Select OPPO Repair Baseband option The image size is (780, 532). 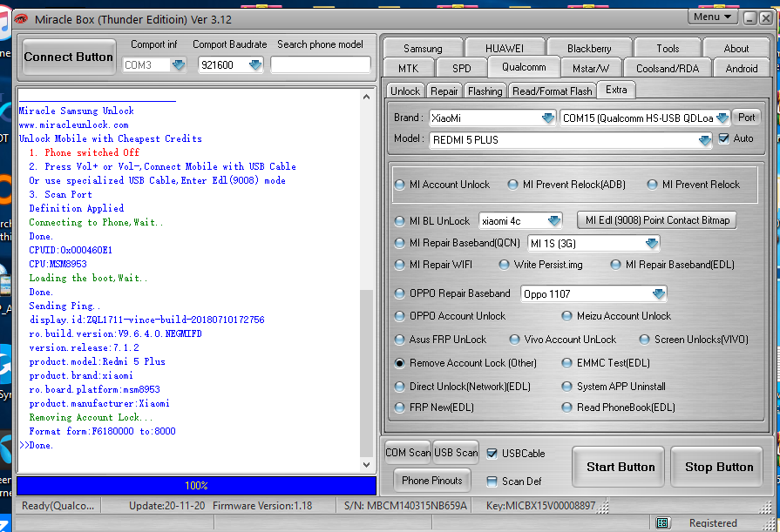[452, 293]
